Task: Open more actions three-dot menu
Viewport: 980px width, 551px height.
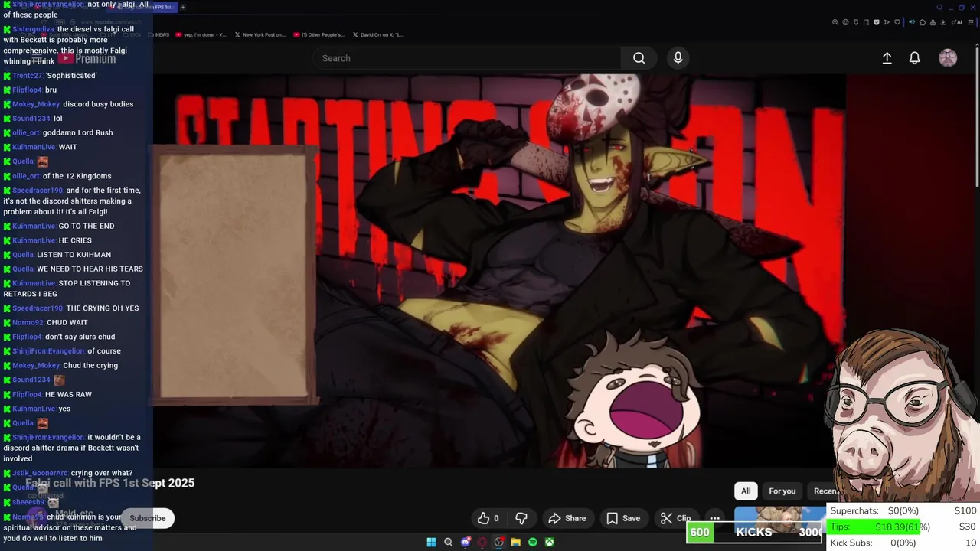Action: click(x=714, y=518)
